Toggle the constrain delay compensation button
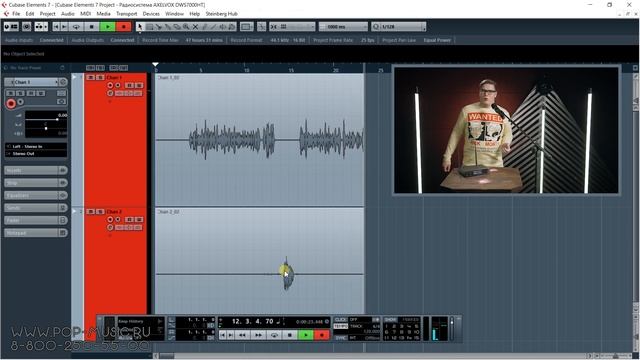This screenshot has width=640, height=360. coord(27,27)
